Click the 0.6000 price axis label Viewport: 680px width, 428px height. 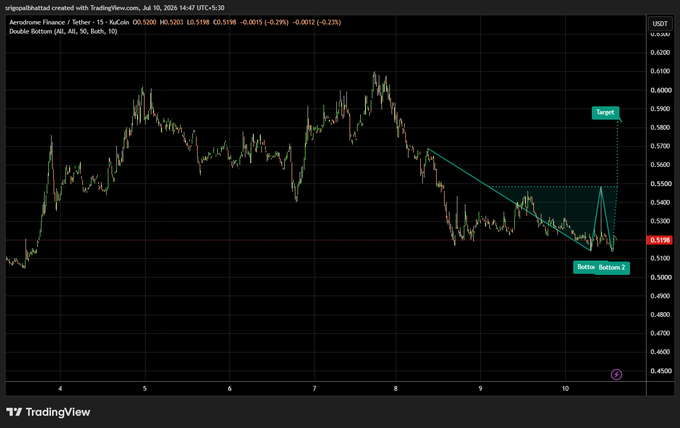660,90
